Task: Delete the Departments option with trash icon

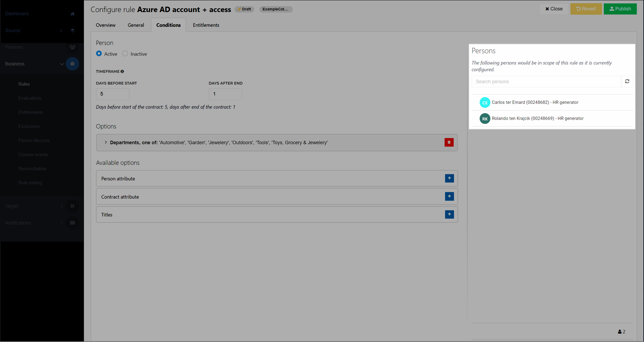Action: pyautogui.click(x=449, y=142)
